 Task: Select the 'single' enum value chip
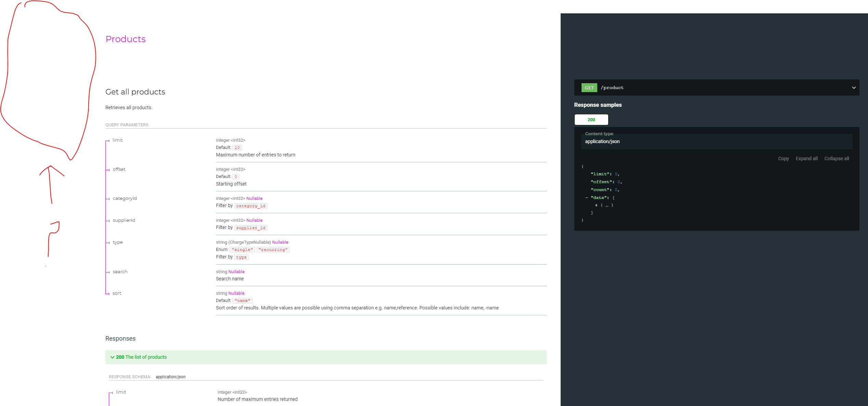pos(242,250)
